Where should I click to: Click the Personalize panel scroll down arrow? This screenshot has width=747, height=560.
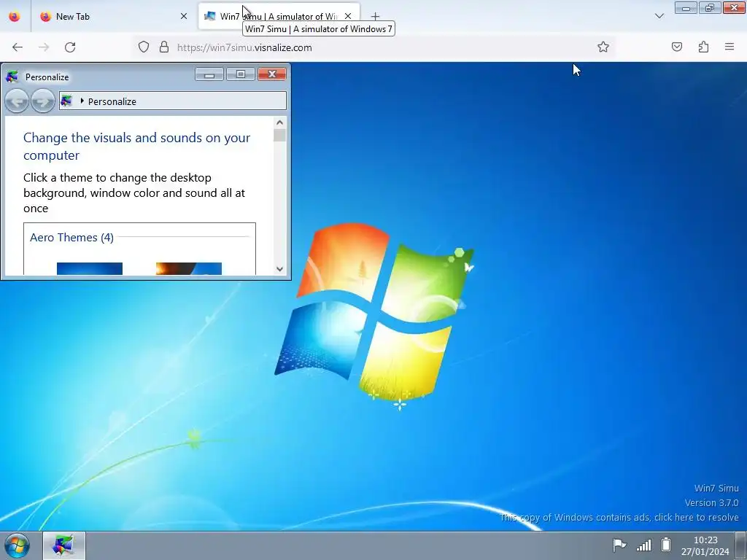(279, 269)
